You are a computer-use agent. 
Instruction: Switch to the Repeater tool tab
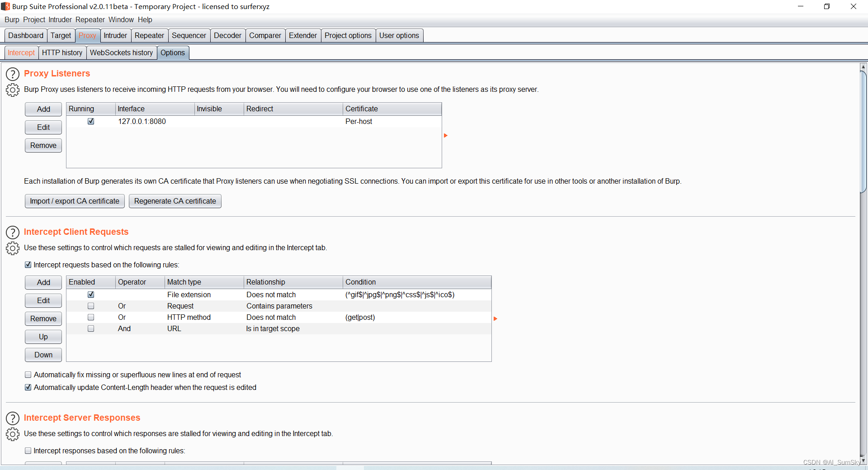149,35
